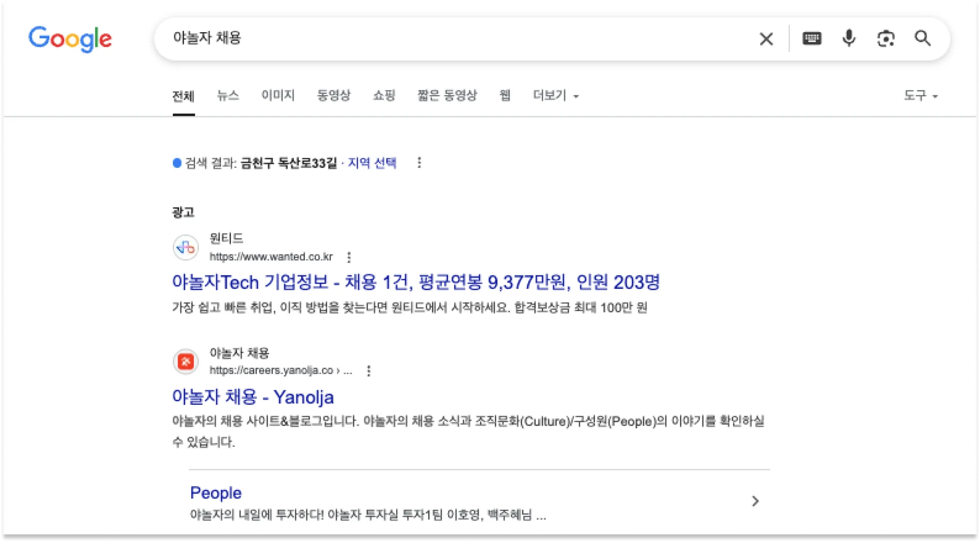
Task: Click the 쇼핑 tab underline area
Action: coord(384,95)
